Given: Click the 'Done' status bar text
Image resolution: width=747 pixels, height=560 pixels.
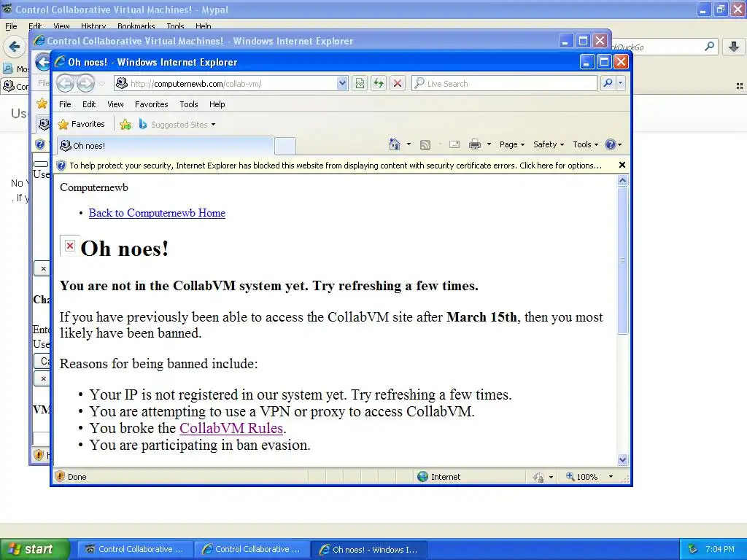Looking at the screenshot, I should click(x=77, y=477).
